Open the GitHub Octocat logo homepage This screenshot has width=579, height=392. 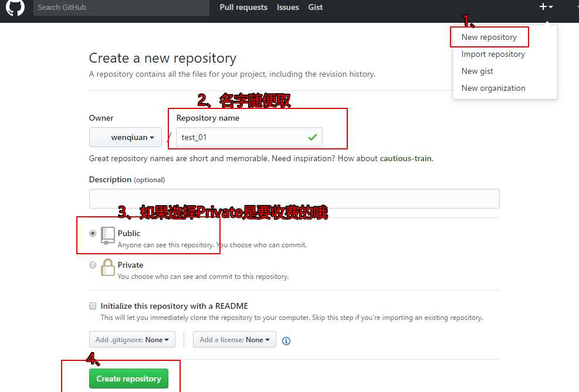tap(15, 6)
